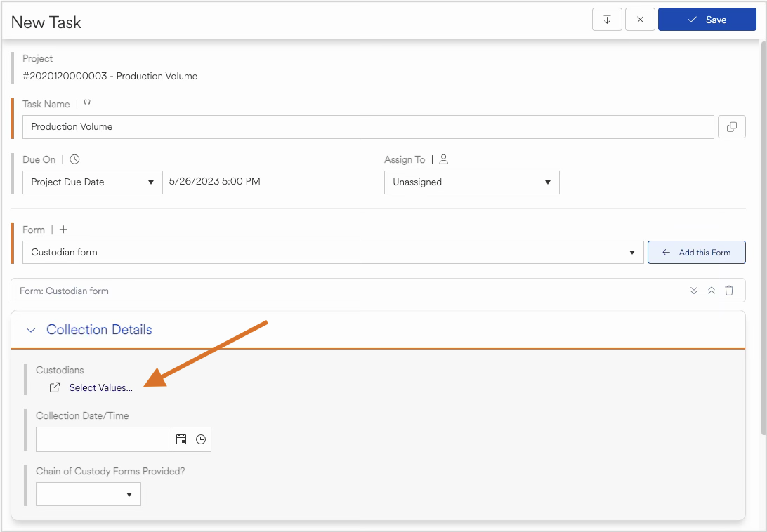Screen dimensions: 767x532
Task: Click the Form: Custodian form header bar
Action: click(x=378, y=291)
